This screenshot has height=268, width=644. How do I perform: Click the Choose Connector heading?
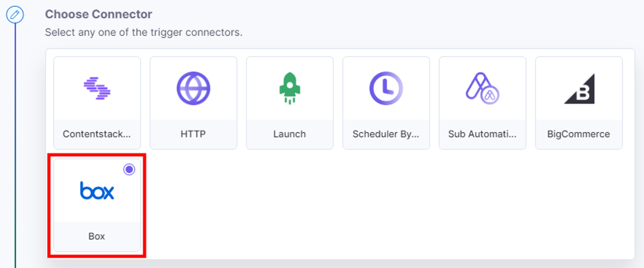tap(98, 14)
